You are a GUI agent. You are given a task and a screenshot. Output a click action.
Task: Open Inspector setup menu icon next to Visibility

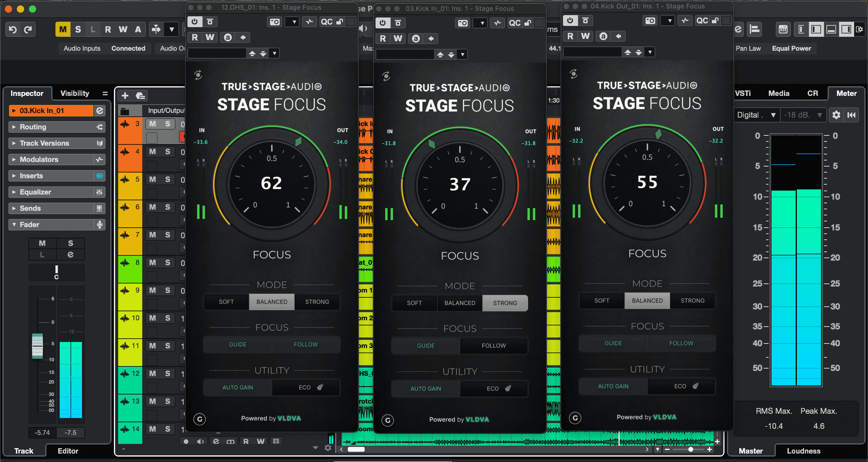click(x=105, y=93)
